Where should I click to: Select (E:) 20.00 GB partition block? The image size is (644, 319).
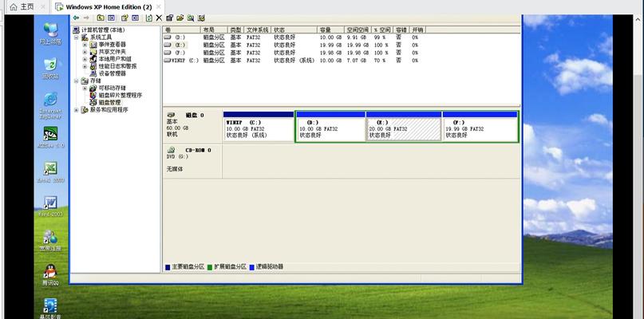tap(404, 127)
